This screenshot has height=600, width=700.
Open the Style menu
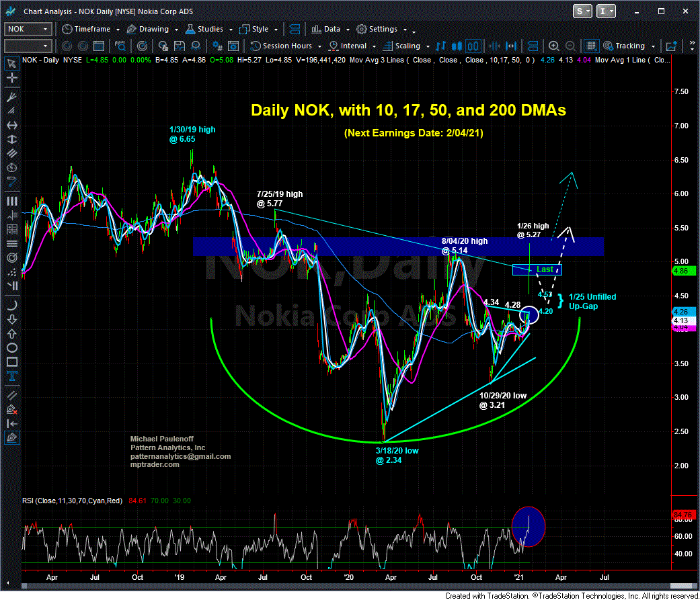[x=254, y=29]
